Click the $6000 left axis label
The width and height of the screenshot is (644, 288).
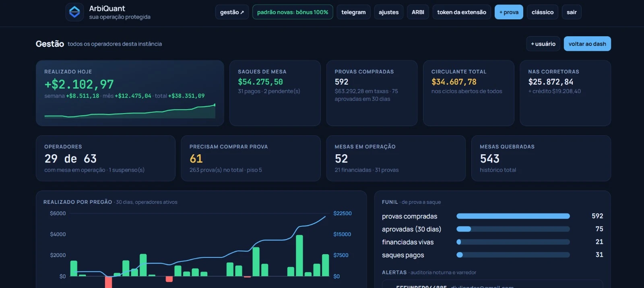[x=58, y=213]
